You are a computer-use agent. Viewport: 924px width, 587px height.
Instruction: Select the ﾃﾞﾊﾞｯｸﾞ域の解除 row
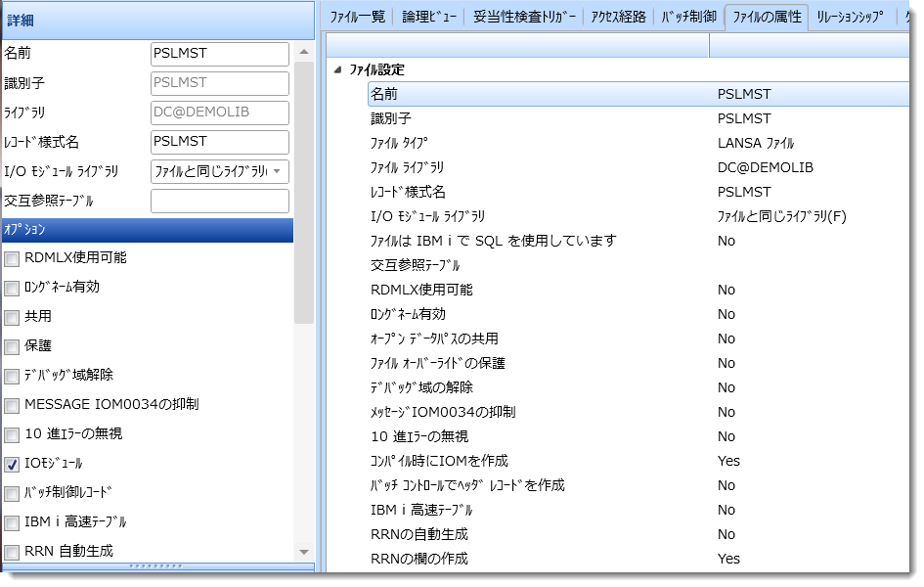pos(638,387)
